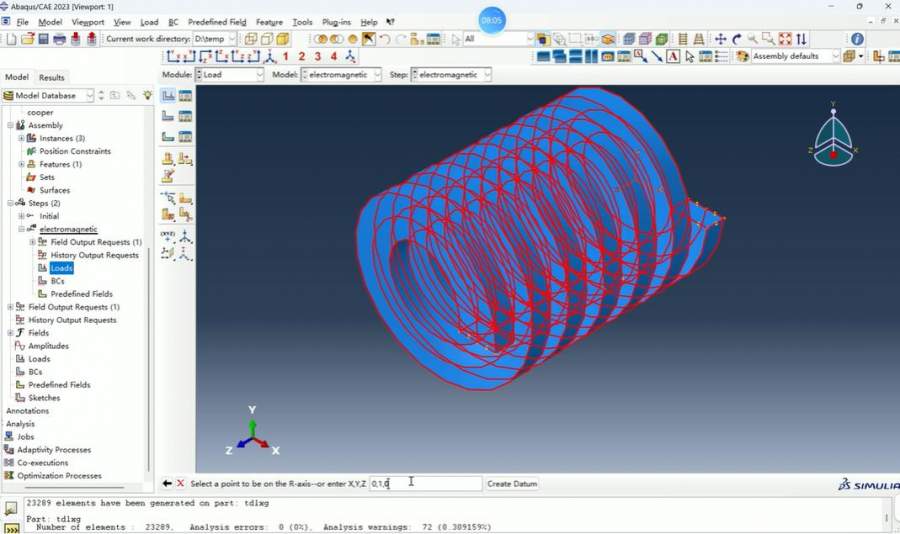900x534 pixels.
Task: Collapse the Steps (2) tree node
Action: (10, 203)
